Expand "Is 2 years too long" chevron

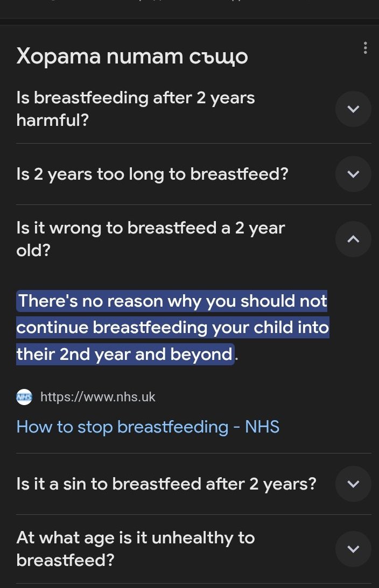(353, 174)
